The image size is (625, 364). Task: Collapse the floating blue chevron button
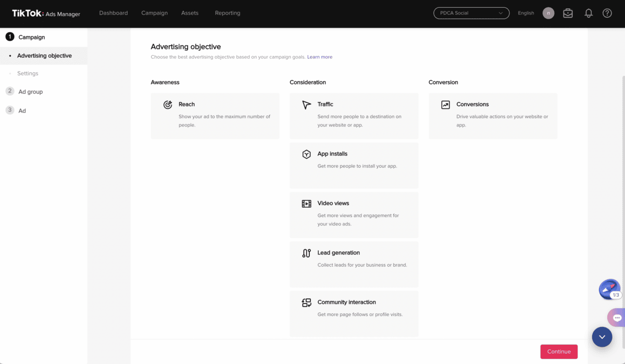tap(602, 337)
